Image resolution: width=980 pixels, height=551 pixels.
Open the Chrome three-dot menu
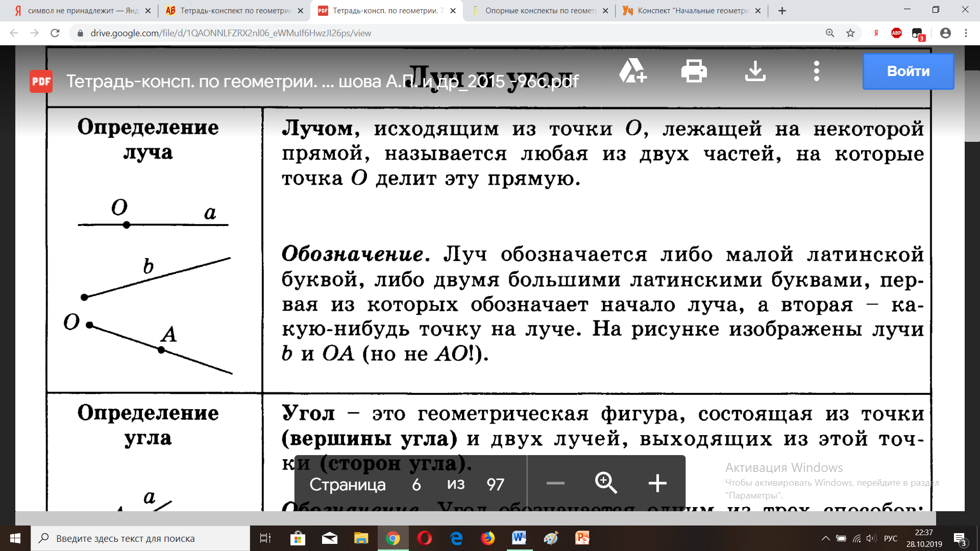click(966, 33)
